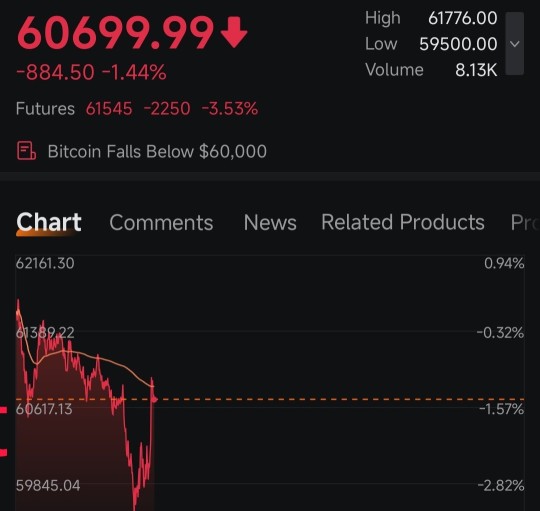540x511 pixels.
Task: Open the news document icon for the headline
Action: click(27, 151)
